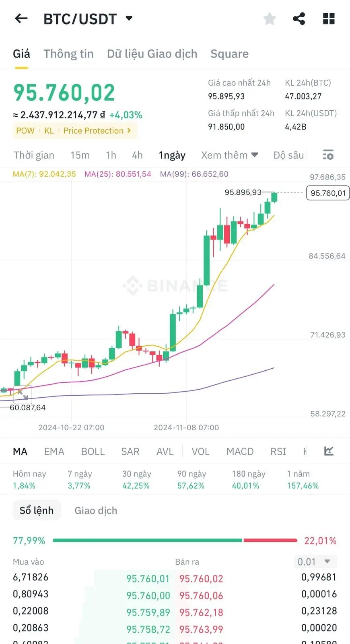Screen dimensions: 350x644
Task: Tap the buy/sell ratio bar
Action: coord(175,540)
